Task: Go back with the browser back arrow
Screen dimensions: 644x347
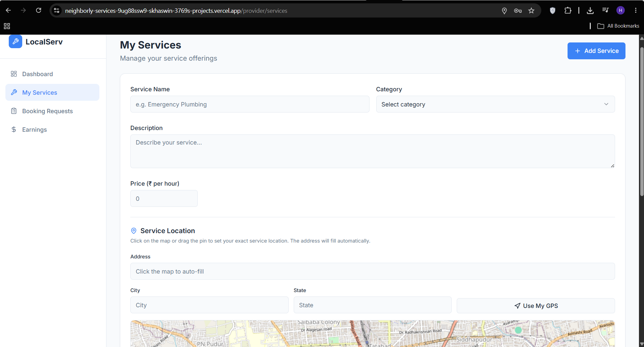Action: (8, 10)
